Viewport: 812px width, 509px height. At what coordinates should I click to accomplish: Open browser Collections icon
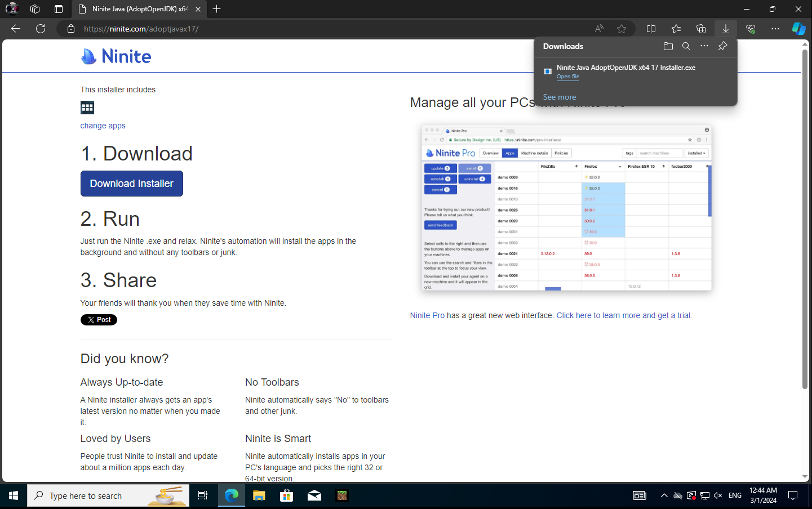pos(701,29)
